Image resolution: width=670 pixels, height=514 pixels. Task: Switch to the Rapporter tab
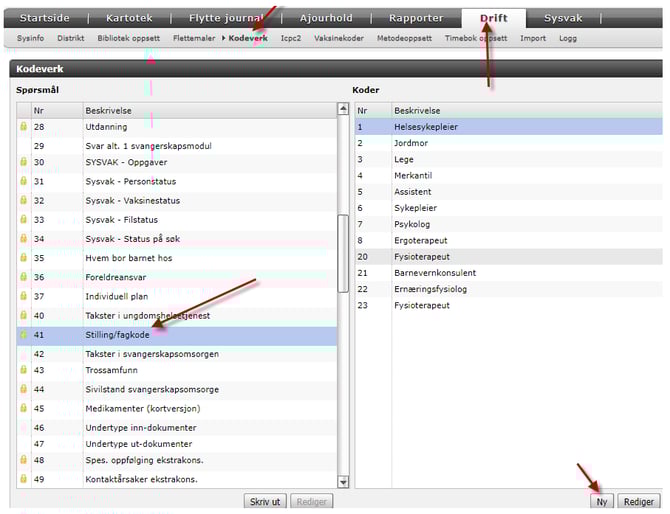click(x=415, y=18)
